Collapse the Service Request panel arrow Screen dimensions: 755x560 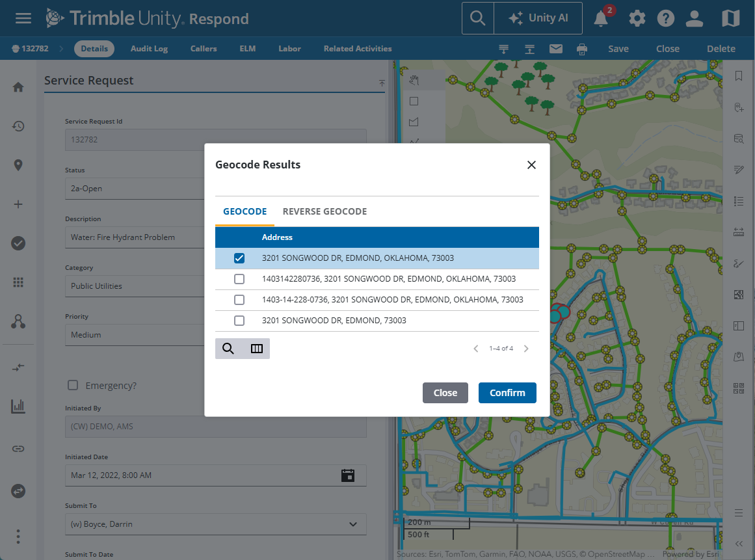(x=382, y=83)
